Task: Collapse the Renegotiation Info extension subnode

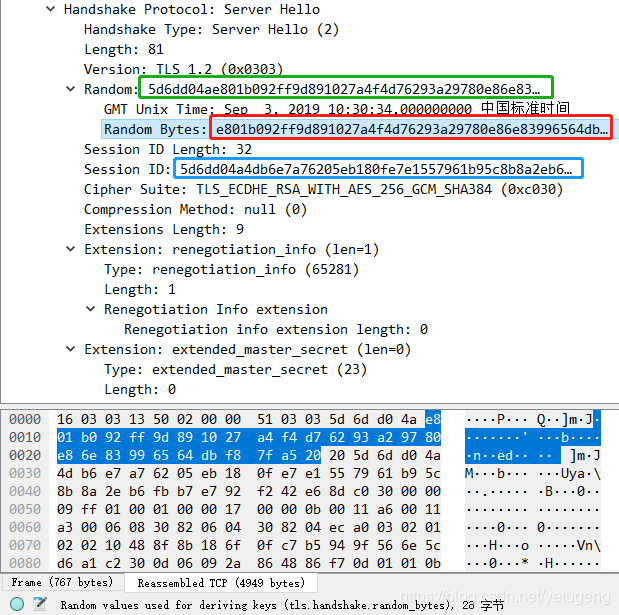Action: pos(90,309)
